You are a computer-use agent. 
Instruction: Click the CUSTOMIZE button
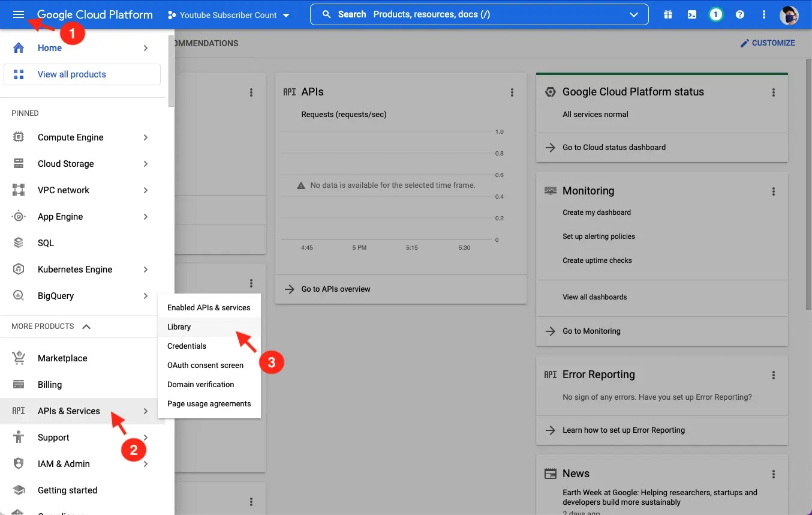point(768,43)
